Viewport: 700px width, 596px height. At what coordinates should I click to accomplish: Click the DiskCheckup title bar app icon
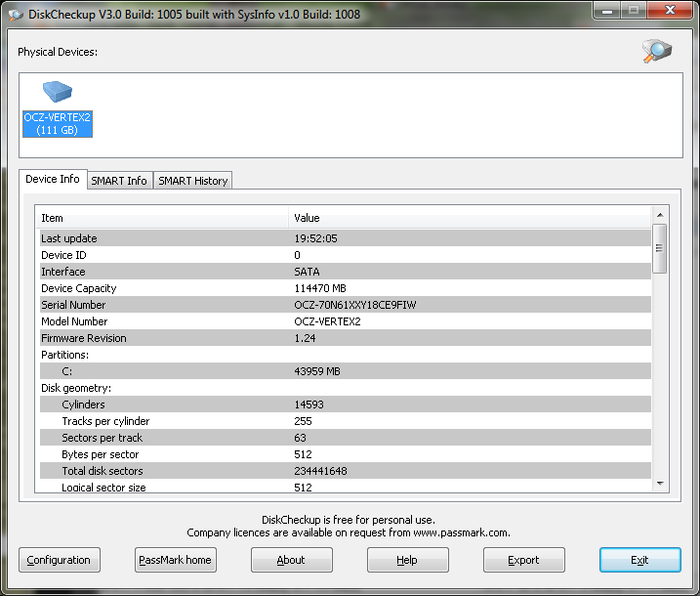16,15
